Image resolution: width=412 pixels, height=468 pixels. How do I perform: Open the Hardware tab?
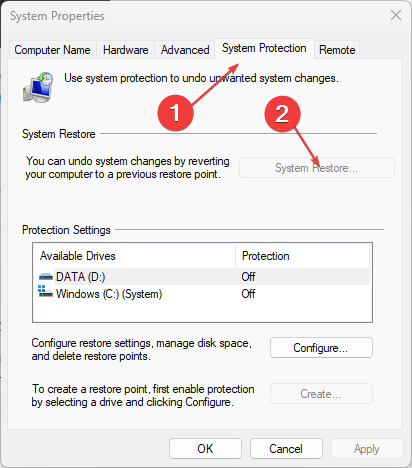point(126,50)
